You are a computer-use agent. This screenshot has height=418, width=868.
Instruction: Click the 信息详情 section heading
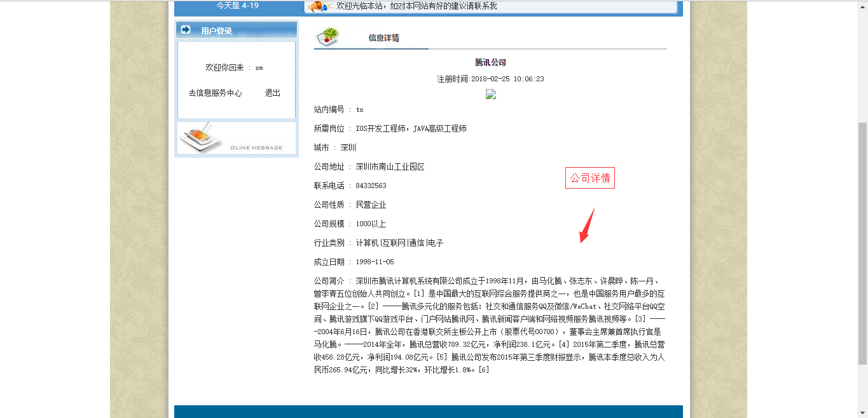[x=383, y=37]
